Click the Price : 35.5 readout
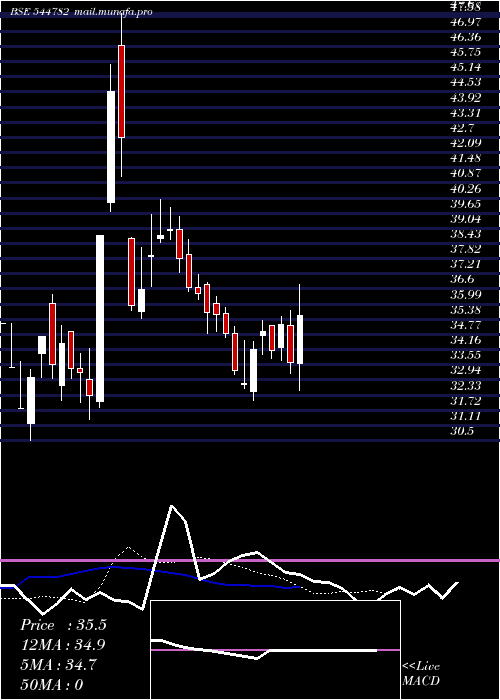The width and height of the screenshot is (500, 700). coord(63,625)
